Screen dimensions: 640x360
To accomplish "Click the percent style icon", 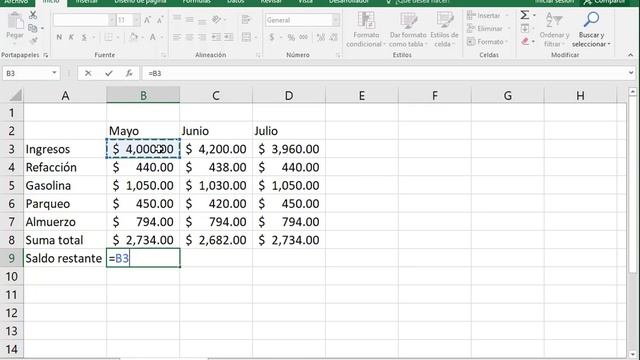I will [291, 38].
